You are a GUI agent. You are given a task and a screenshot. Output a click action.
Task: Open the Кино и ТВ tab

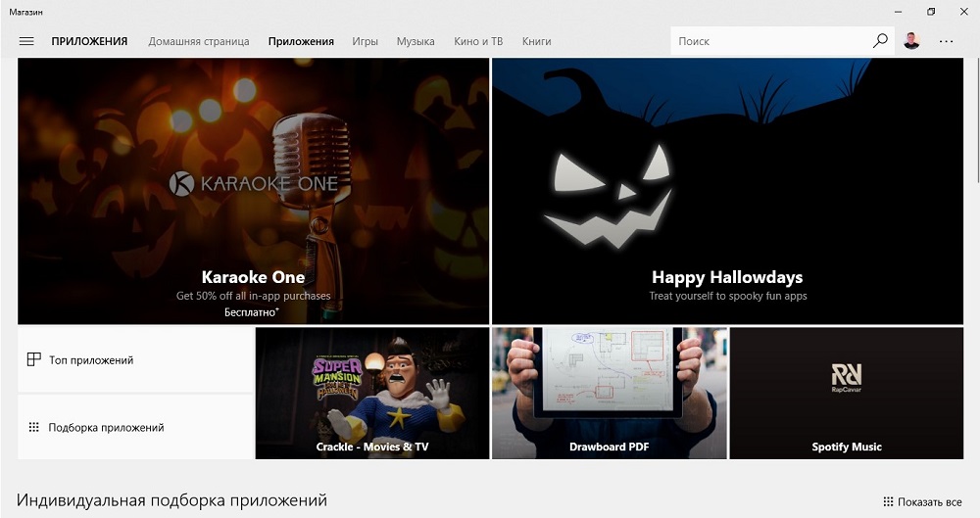478,41
